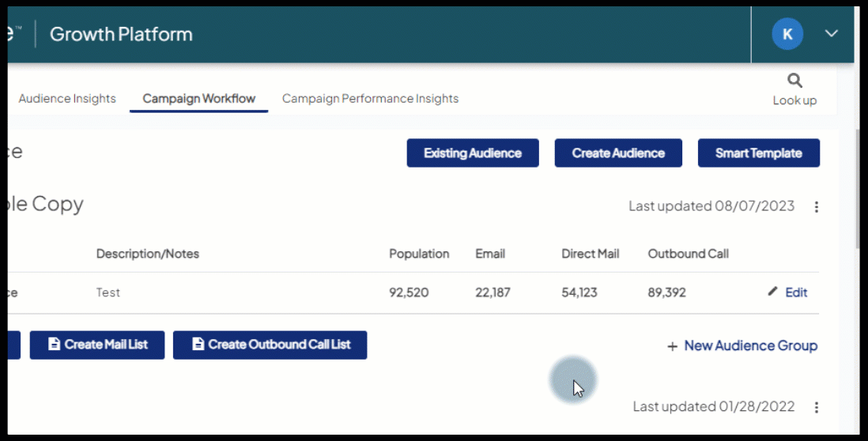
Task: Click the Population column header
Action: pos(419,254)
